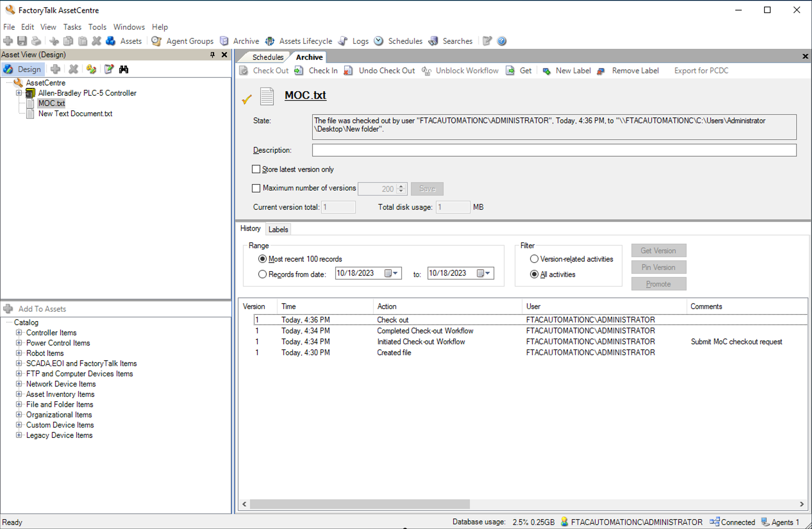Click the horizontal scrollbar in history list
Screen dimensions: 812x529
tap(360, 504)
